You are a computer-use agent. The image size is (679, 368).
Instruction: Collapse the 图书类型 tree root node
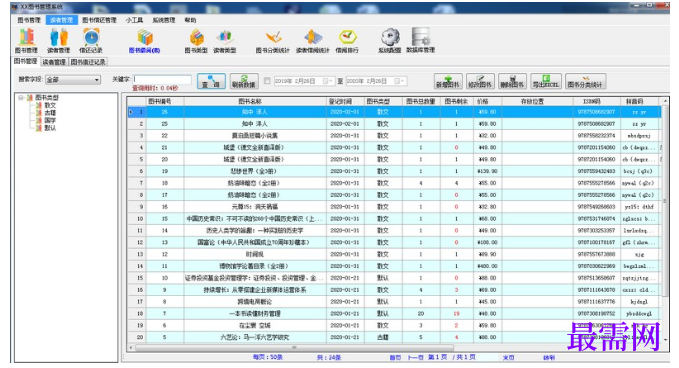point(20,97)
